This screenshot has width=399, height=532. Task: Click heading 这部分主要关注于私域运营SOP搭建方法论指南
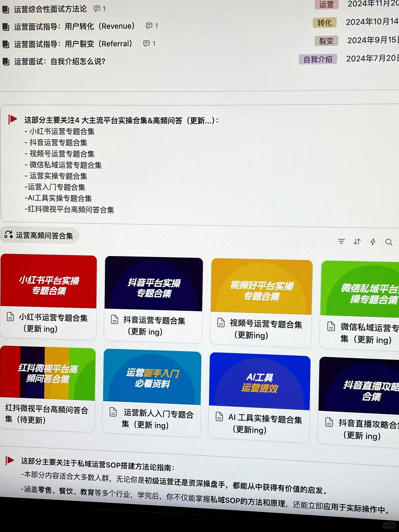point(98,464)
